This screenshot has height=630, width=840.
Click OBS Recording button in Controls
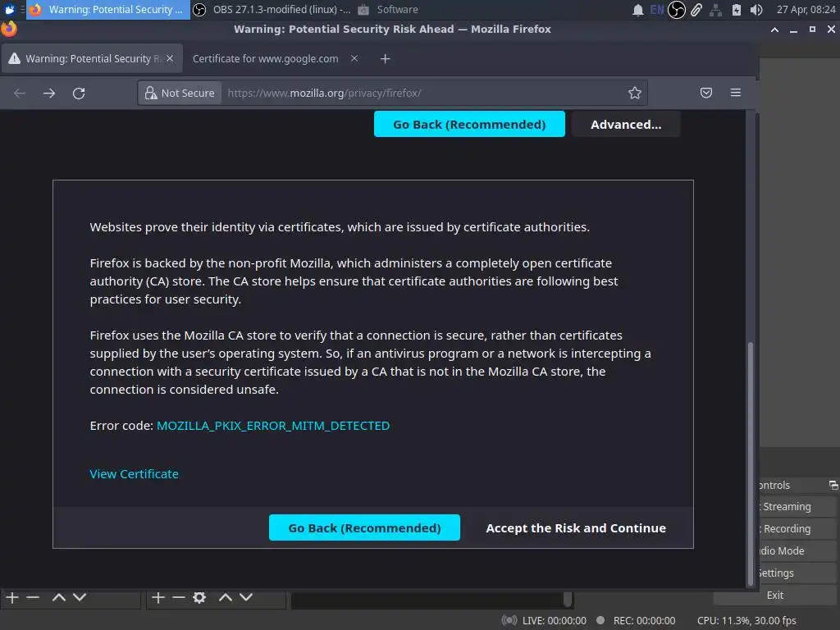(797, 529)
